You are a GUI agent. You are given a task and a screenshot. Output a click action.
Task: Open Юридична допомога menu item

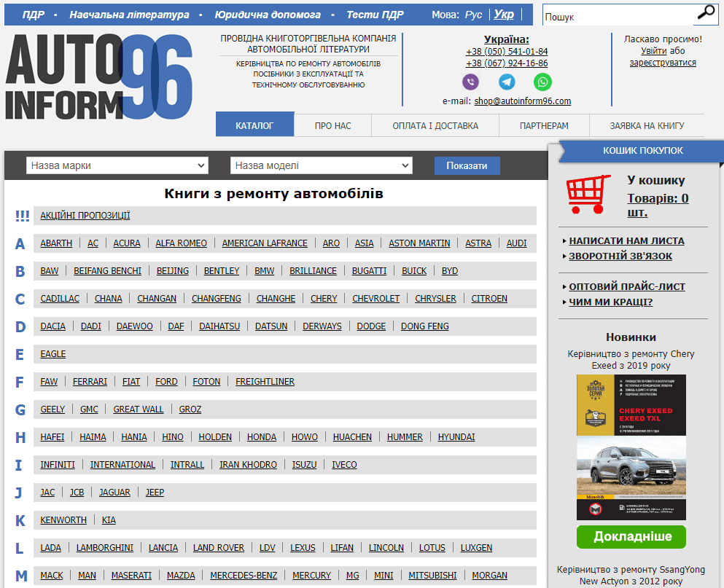(268, 15)
